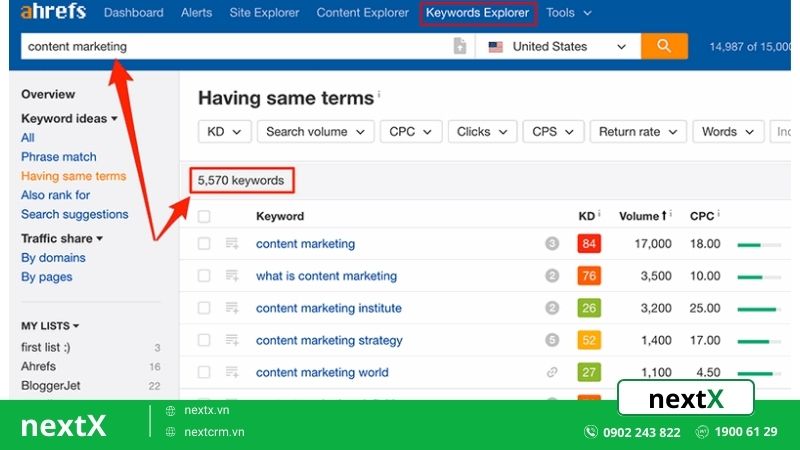
Task: Open the Phrase match report
Action: pos(59,157)
